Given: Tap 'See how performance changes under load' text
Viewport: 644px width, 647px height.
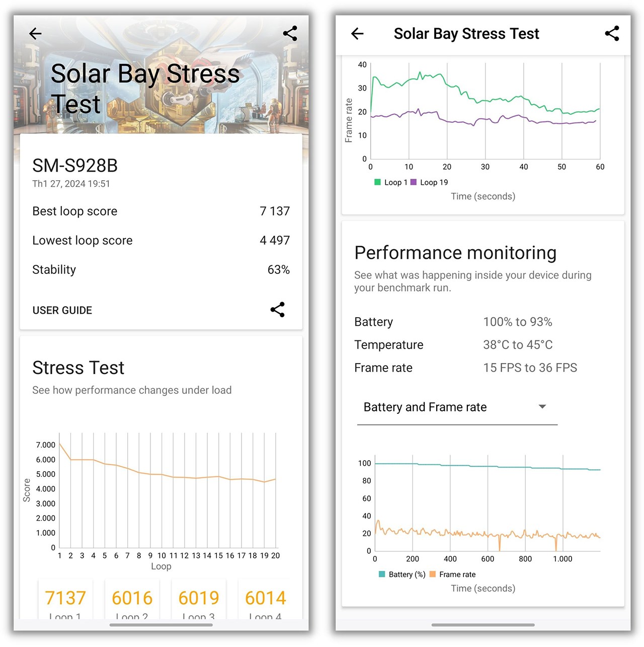Looking at the screenshot, I should click(x=132, y=390).
